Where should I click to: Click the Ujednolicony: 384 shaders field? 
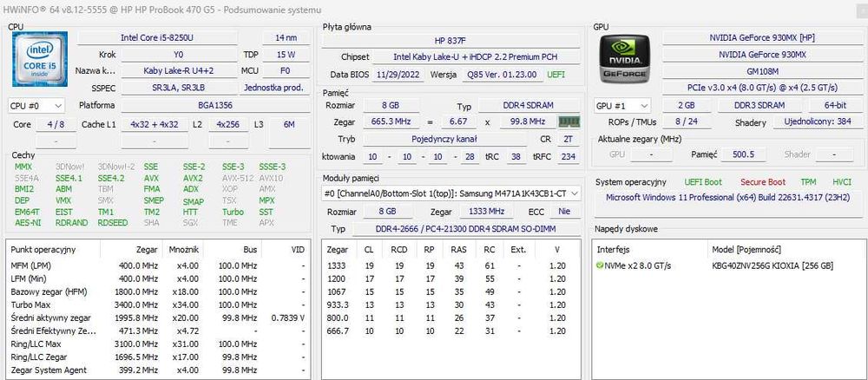[817, 122]
